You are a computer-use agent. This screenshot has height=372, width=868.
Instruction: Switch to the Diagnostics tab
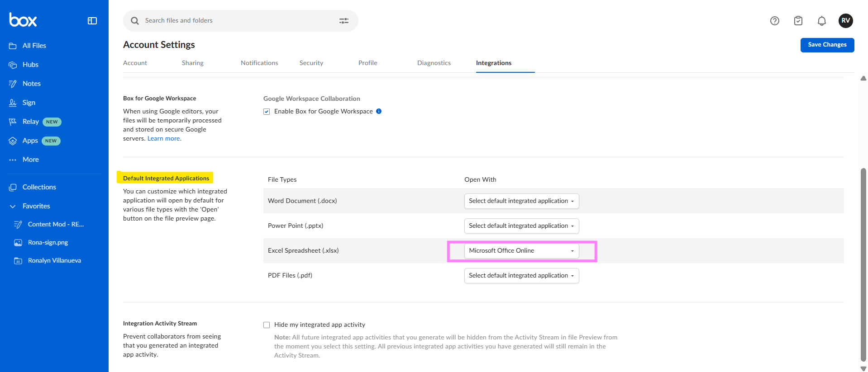pyautogui.click(x=434, y=63)
